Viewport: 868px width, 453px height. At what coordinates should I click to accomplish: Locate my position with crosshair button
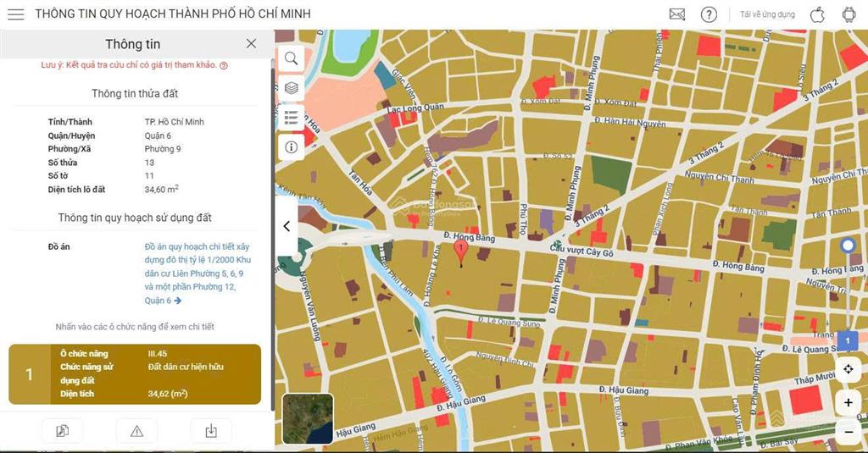(x=848, y=369)
